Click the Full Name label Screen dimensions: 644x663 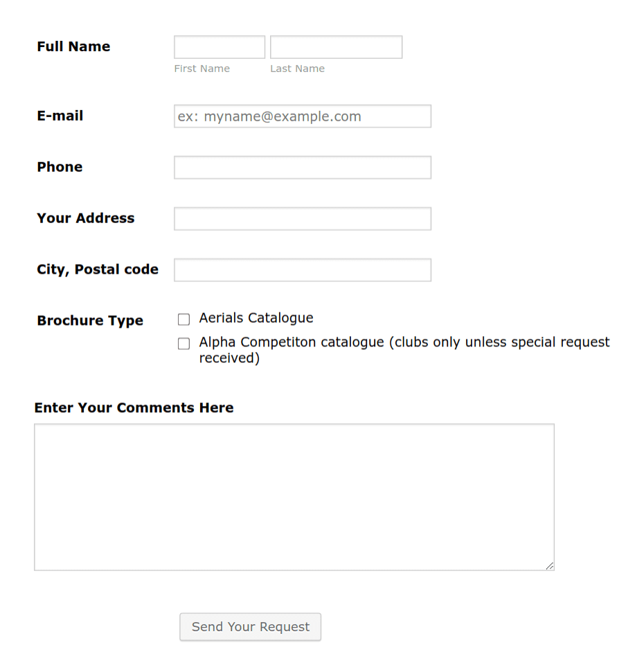click(x=73, y=46)
